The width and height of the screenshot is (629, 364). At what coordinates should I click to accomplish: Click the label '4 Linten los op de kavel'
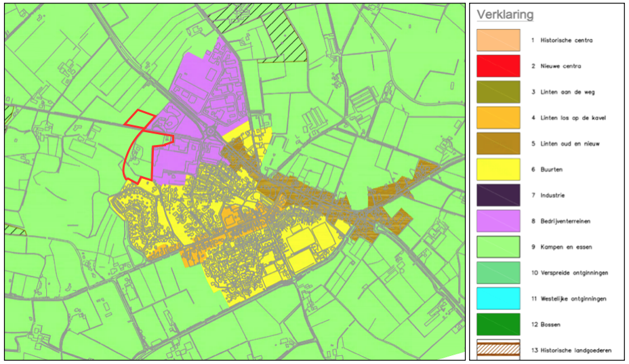tap(569, 117)
